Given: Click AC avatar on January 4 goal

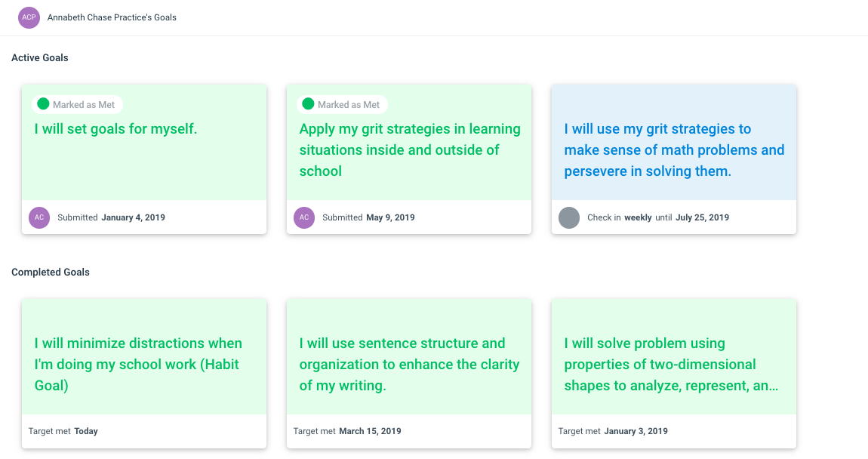Looking at the screenshot, I should pos(39,217).
